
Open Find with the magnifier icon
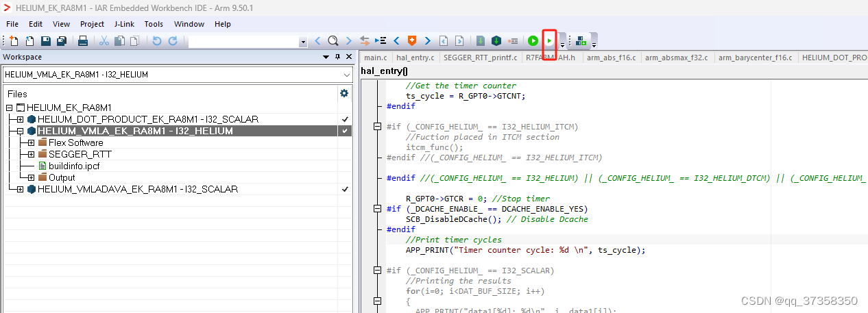tap(333, 41)
